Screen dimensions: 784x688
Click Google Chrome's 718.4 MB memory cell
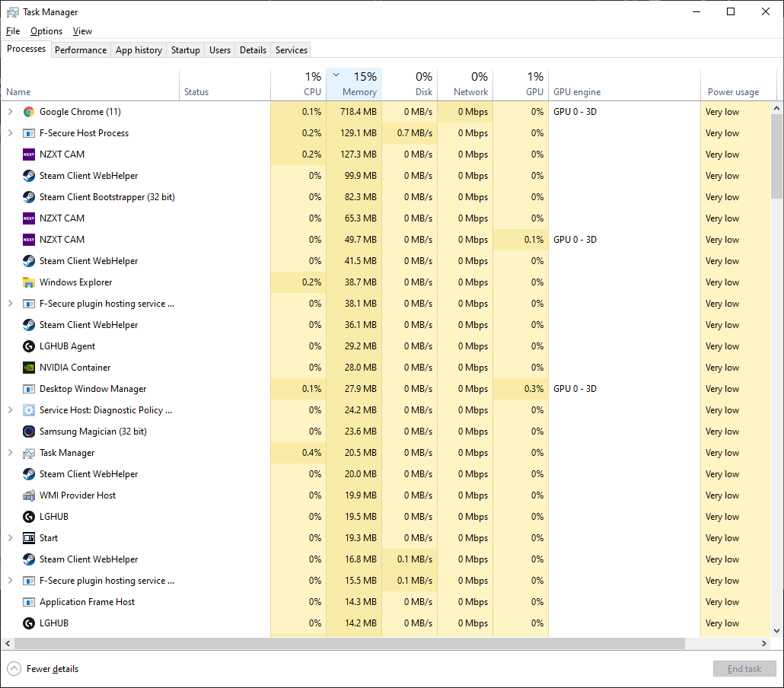click(354, 112)
